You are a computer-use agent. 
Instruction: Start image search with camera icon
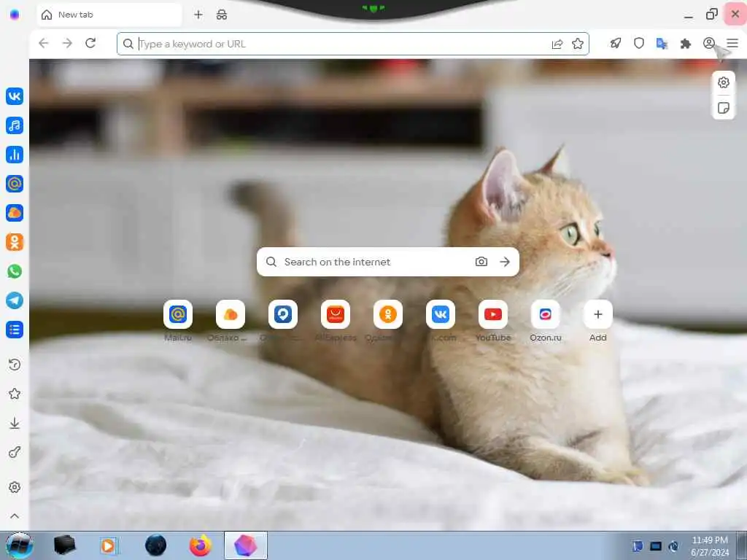[x=481, y=262]
